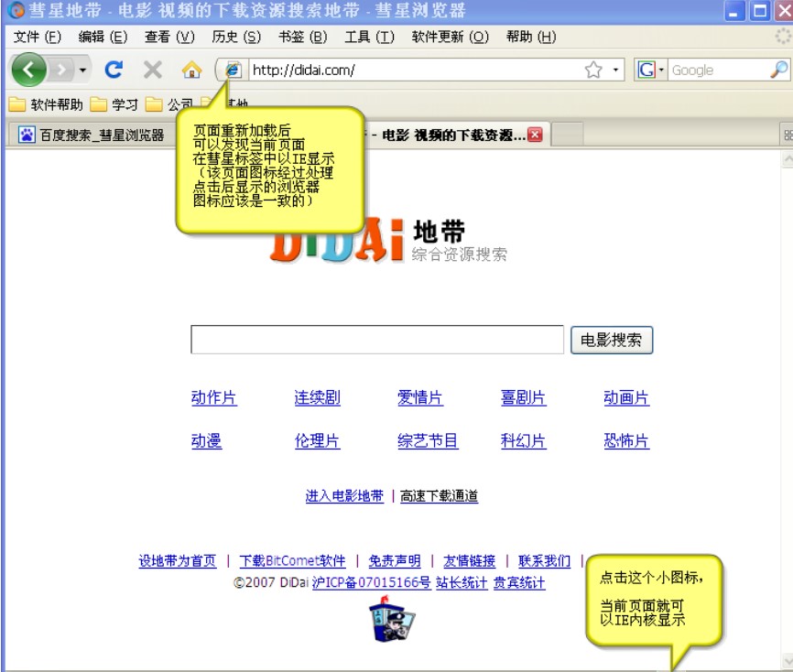Screen dimensions: 793x672
Task: Open the 友情链接 link
Action: 470,560
